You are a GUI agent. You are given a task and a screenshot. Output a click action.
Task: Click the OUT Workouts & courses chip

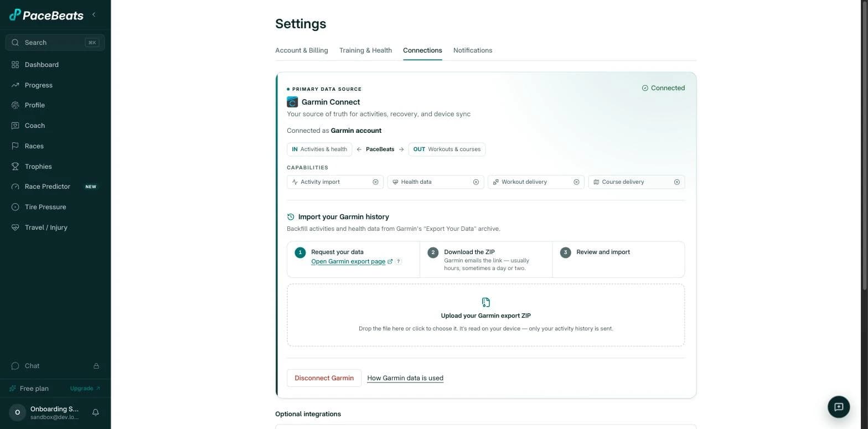(x=447, y=149)
